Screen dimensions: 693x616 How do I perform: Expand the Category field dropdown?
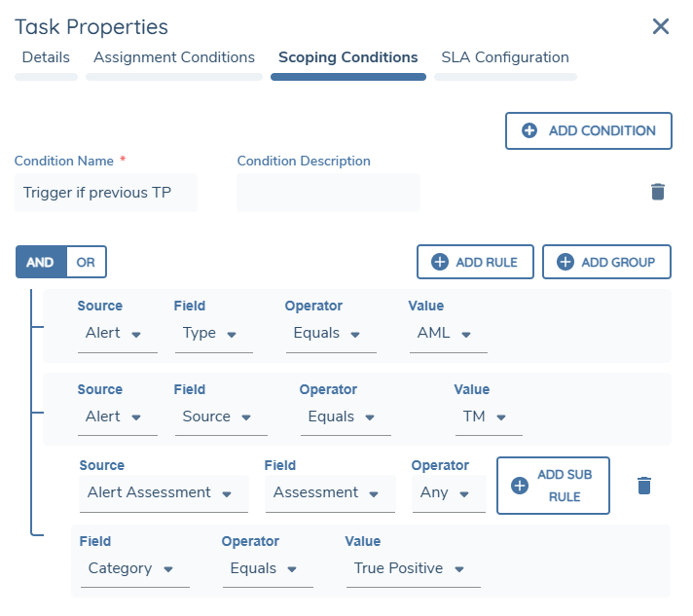130,568
